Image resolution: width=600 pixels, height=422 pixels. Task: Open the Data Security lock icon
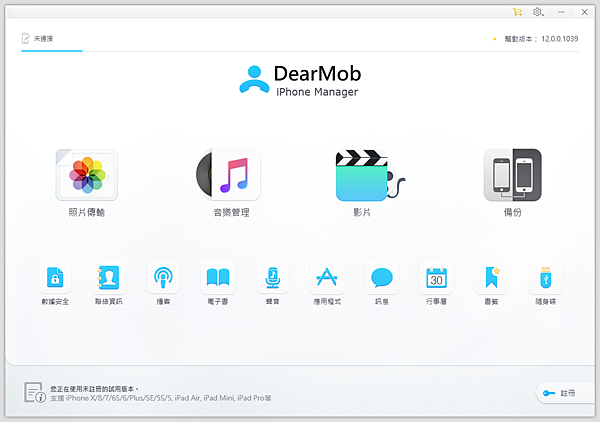tap(55, 277)
